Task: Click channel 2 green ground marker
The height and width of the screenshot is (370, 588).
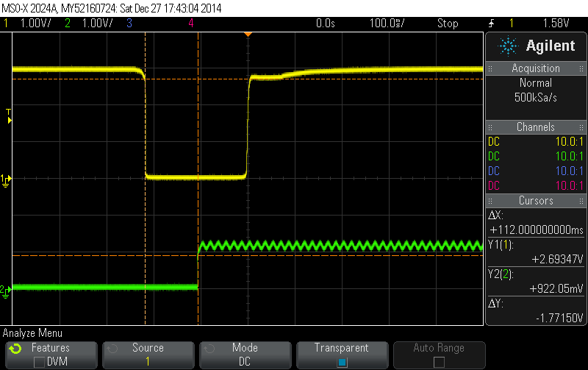Action: coord(6,288)
